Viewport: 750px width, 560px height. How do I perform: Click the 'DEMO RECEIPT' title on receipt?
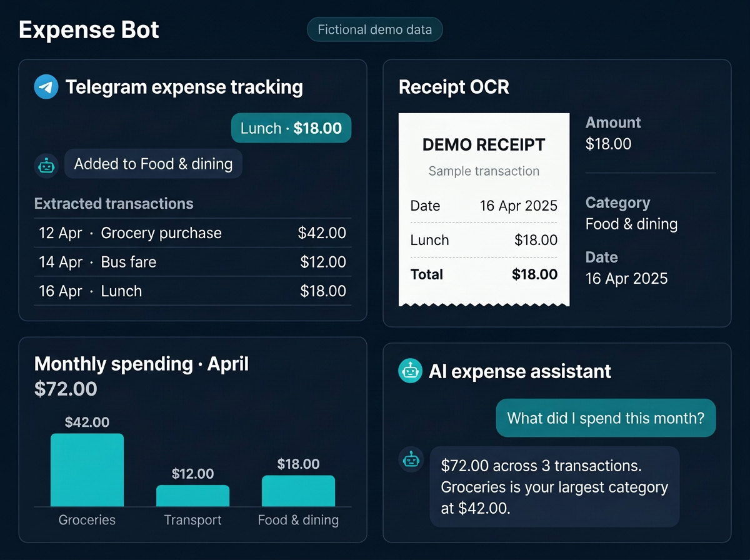tap(484, 144)
